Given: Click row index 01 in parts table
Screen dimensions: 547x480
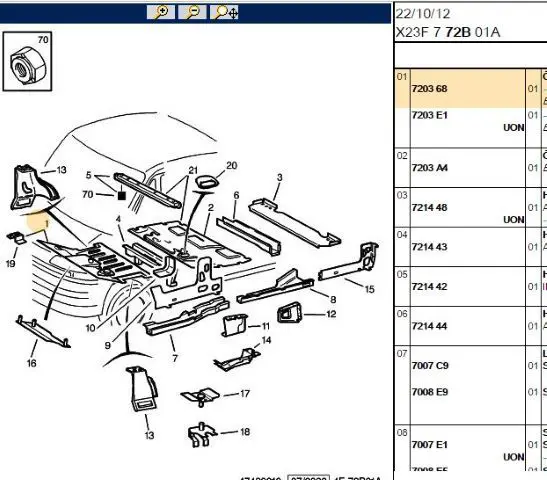Looking at the screenshot, I should click(x=402, y=76).
